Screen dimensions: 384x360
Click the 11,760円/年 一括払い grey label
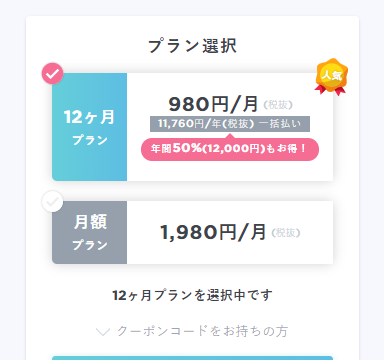click(230, 124)
